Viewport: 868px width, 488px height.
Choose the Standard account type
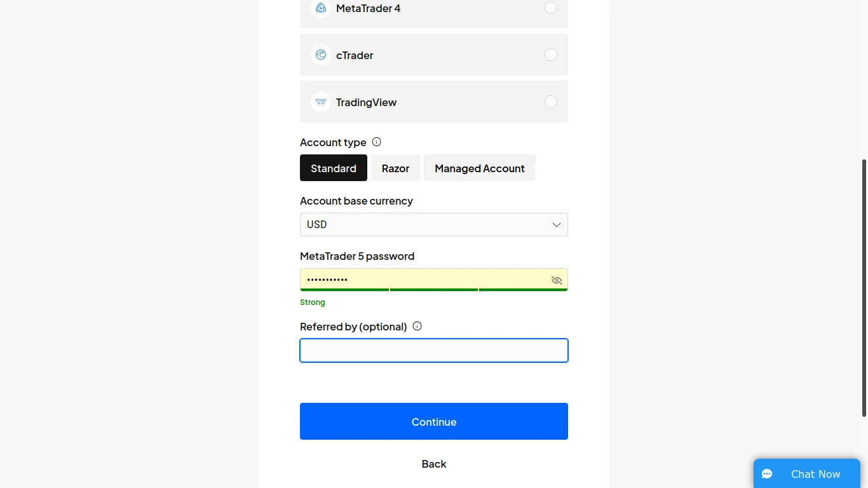(334, 168)
